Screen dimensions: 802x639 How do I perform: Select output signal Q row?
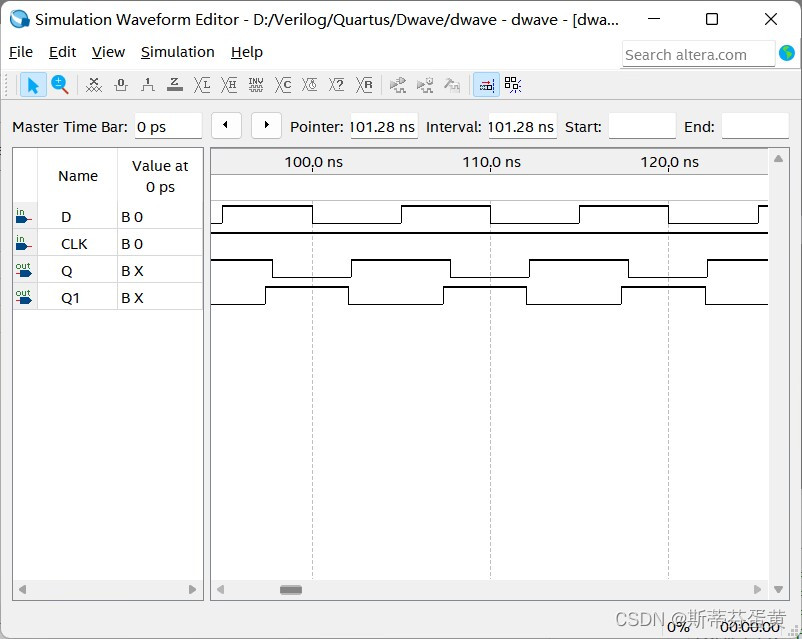point(108,271)
